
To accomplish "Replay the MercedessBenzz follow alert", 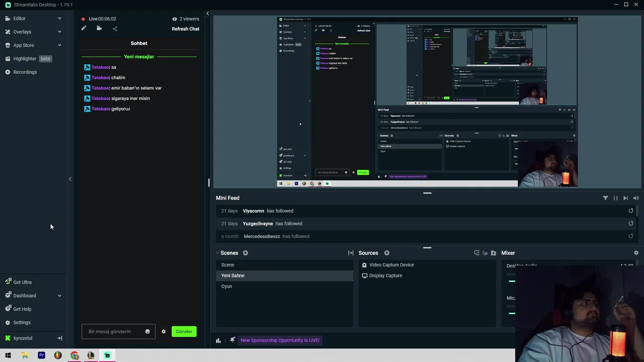I will click(630, 236).
